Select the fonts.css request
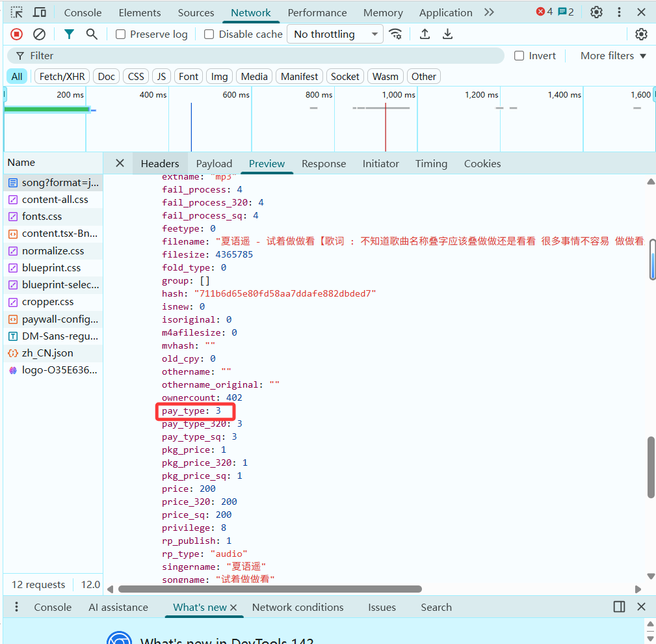 click(x=53, y=217)
